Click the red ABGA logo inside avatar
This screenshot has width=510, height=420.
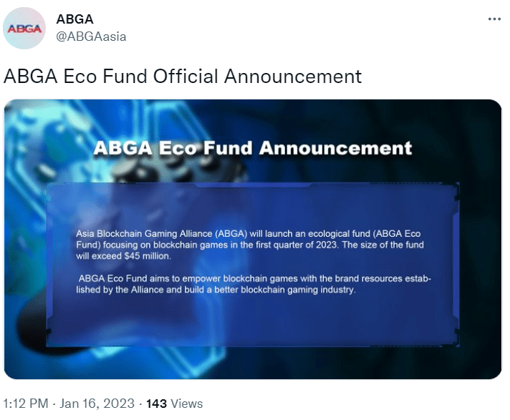click(x=24, y=29)
